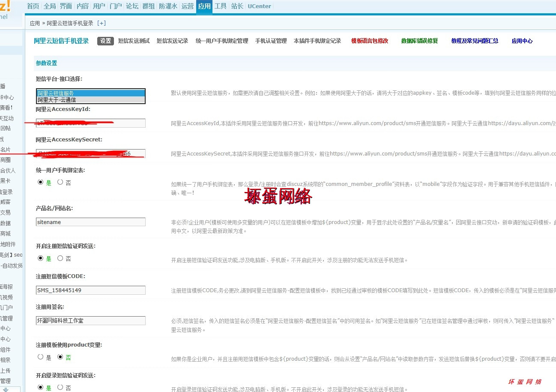The width and height of the screenshot is (556, 392).
Task: Open the 视频 item in left sidebar
Action: [x=6, y=297]
